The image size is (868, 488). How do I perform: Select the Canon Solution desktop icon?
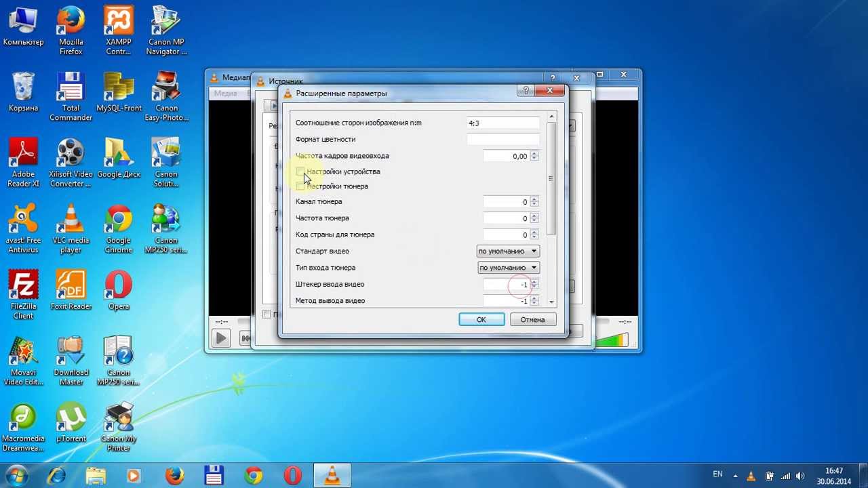(166, 163)
